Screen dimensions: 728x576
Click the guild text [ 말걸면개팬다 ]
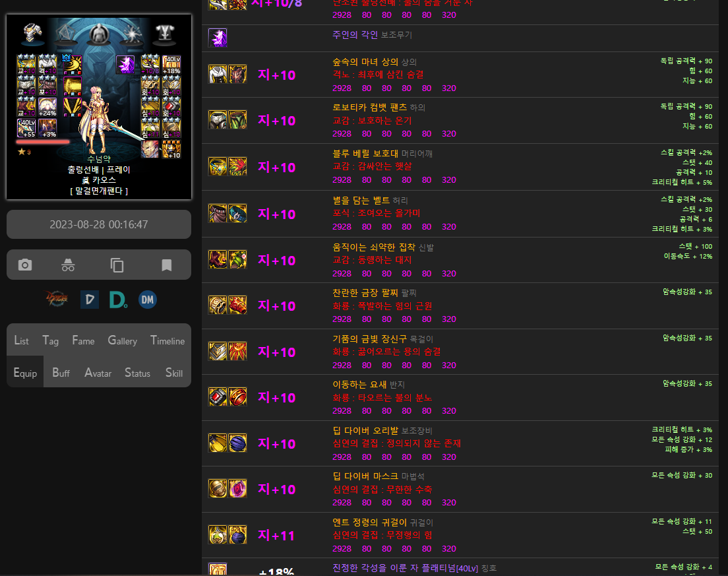[x=99, y=191]
